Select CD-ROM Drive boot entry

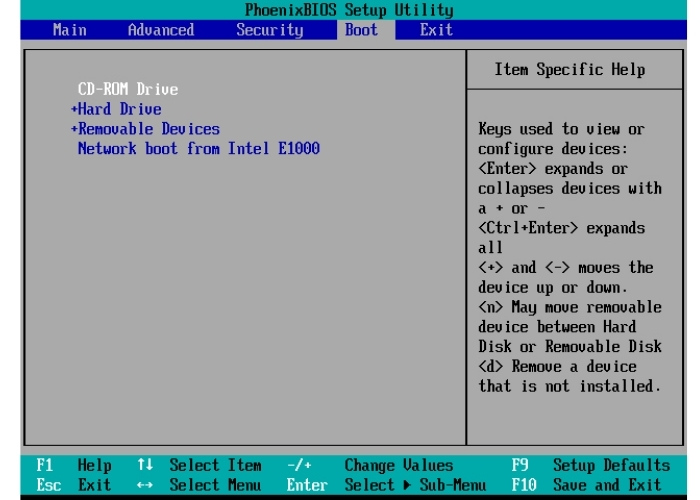[127, 89]
